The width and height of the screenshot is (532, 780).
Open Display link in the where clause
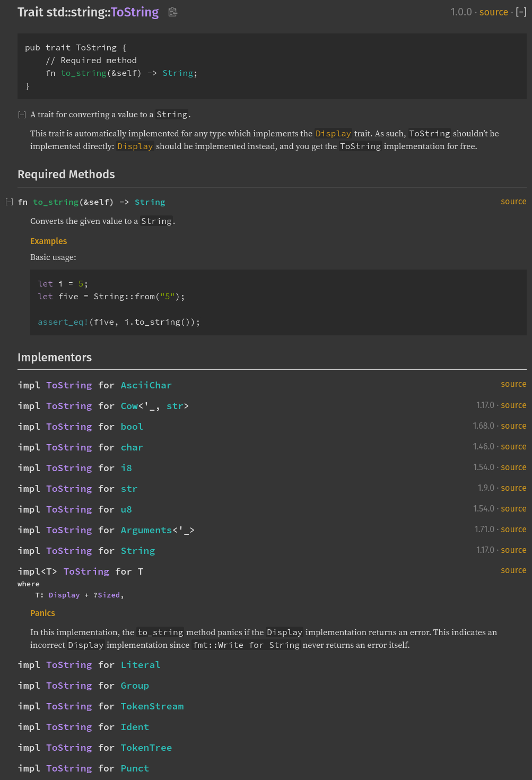point(64,595)
